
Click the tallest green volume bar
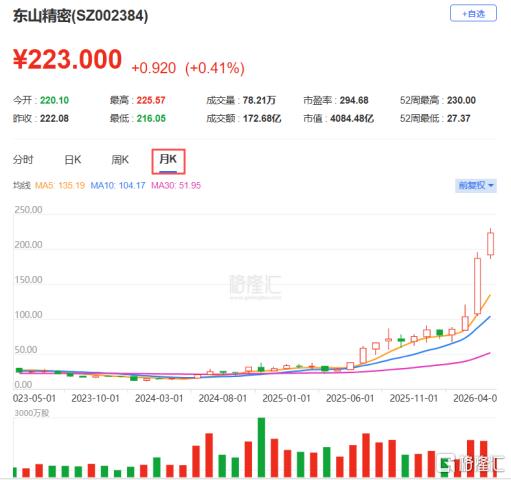click(261, 447)
